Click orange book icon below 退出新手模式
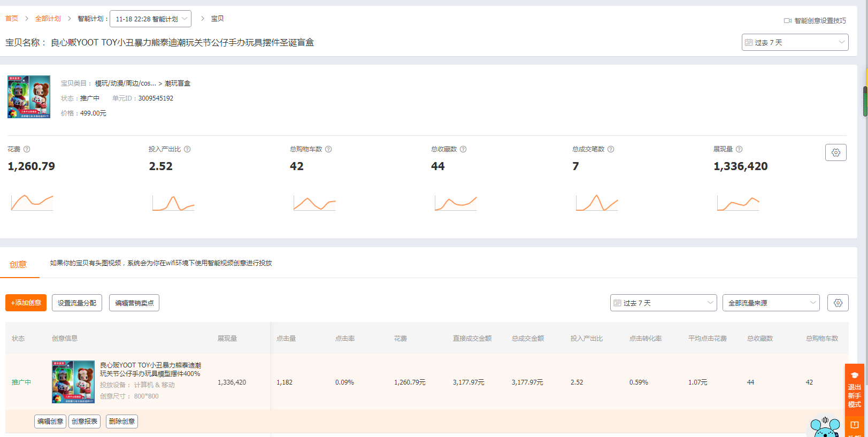 pyautogui.click(x=855, y=425)
